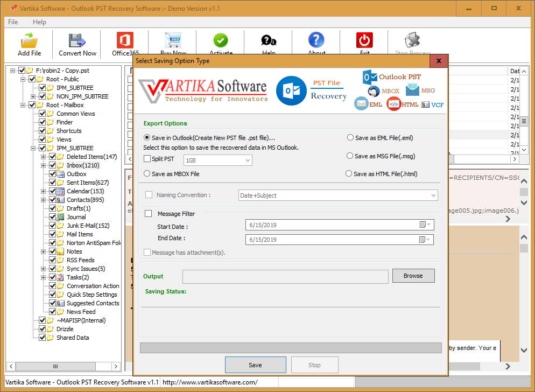
Task: Click the Outlook PST icon in dialog banner
Action: click(x=370, y=77)
